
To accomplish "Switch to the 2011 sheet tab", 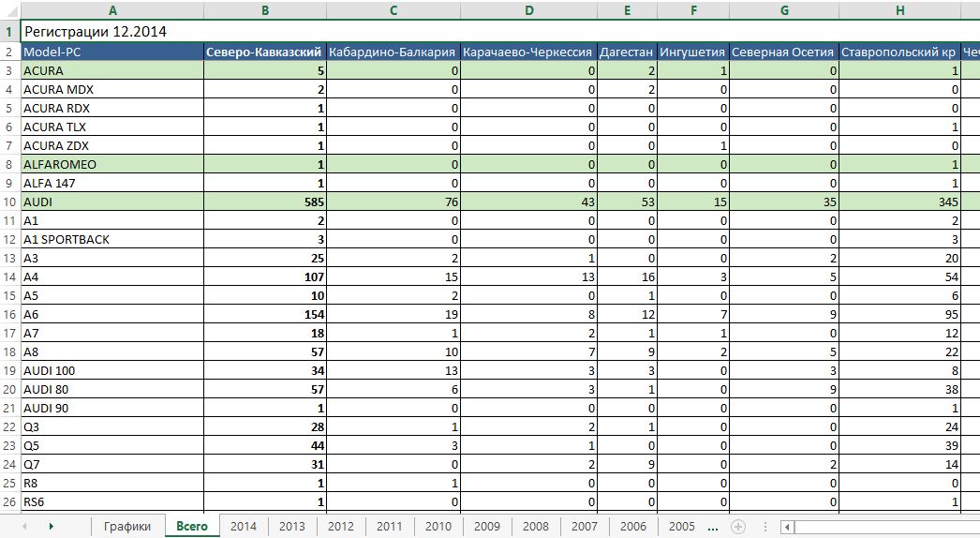I will [x=390, y=527].
